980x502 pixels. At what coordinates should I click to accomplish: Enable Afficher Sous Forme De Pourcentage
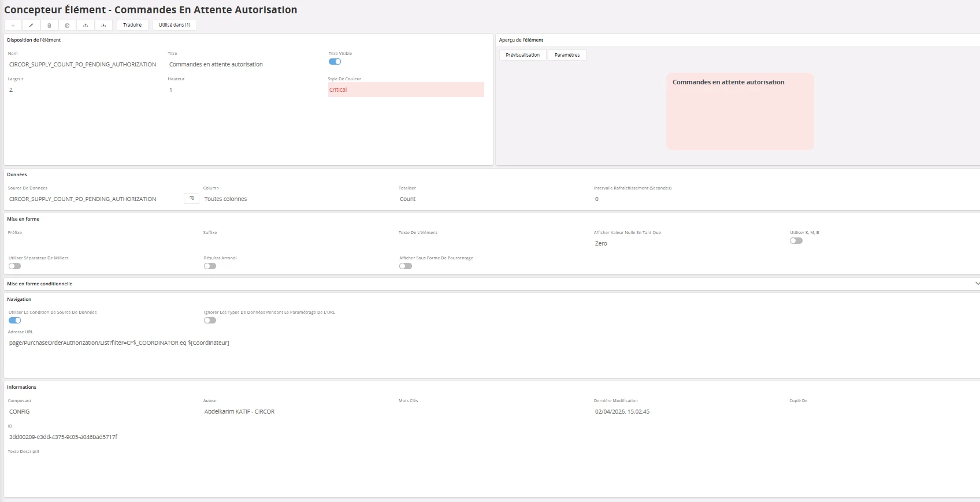point(406,266)
